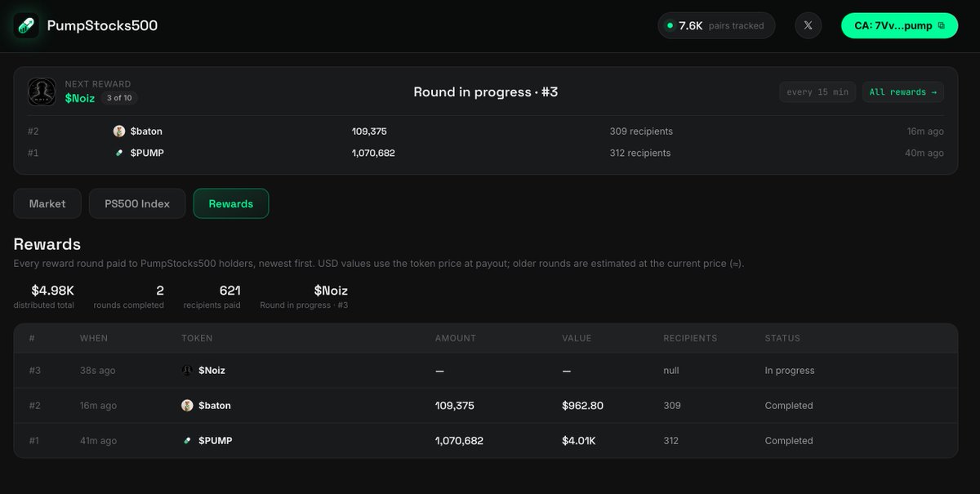Click the WHEN column header
Image resolution: width=980 pixels, height=494 pixels.
tap(94, 338)
